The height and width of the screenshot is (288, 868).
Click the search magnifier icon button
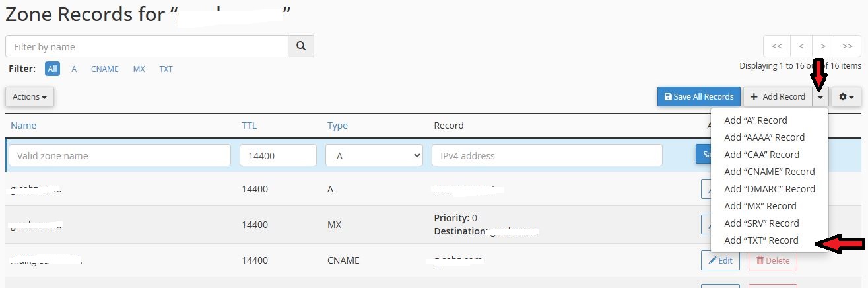(301, 46)
